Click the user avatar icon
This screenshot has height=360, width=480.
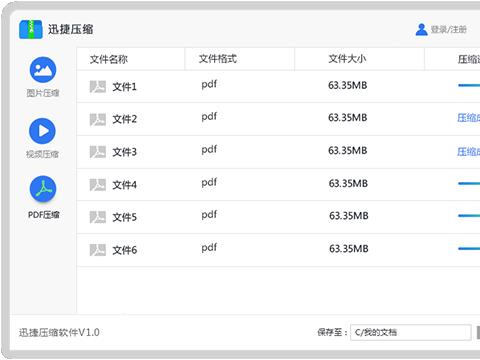point(421,30)
